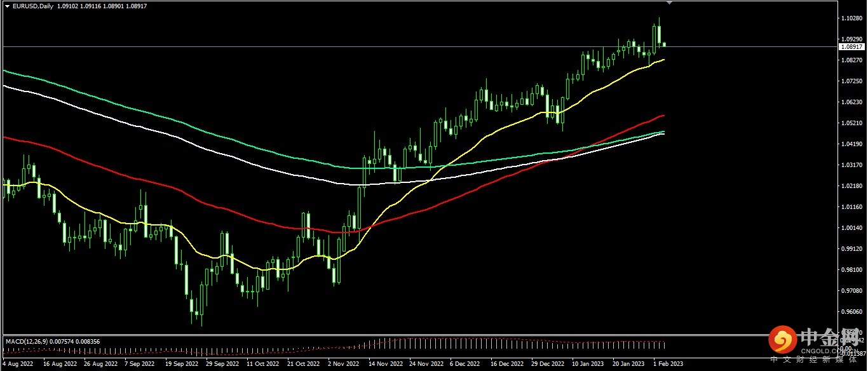Click the MACD(12,26,9) indicator label

pyautogui.click(x=26, y=341)
